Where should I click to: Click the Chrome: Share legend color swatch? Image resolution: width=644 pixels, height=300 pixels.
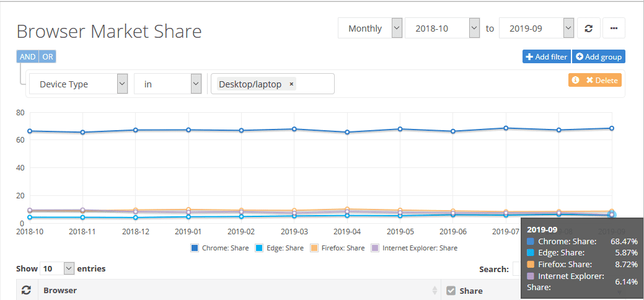(x=195, y=248)
